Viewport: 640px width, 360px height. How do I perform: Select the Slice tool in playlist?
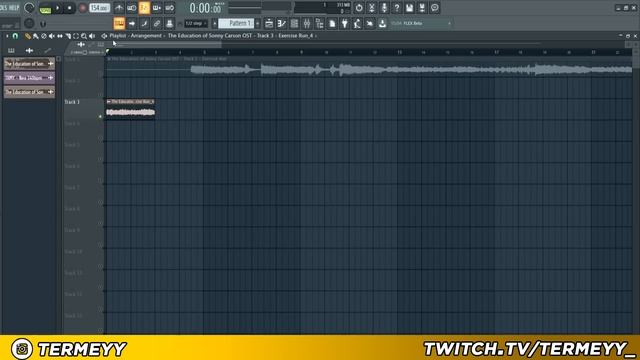tap(68, 36)
